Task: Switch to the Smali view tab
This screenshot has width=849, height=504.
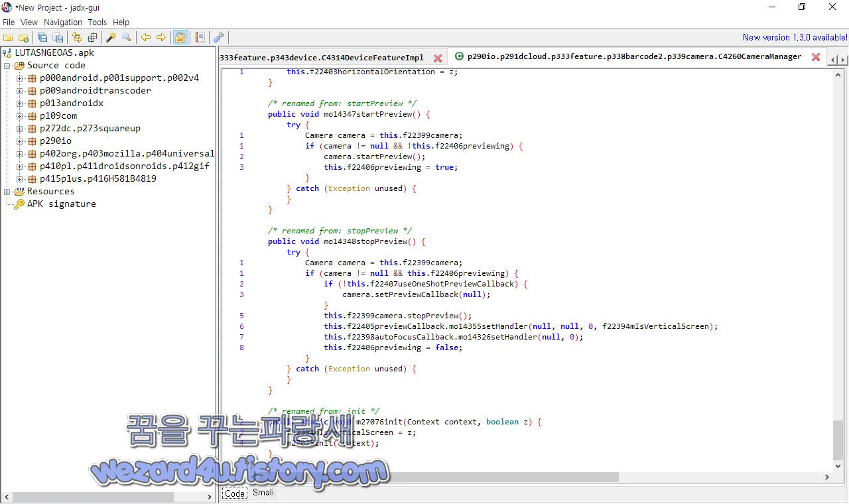Action: pyautogui.click(x=263, y=493)
